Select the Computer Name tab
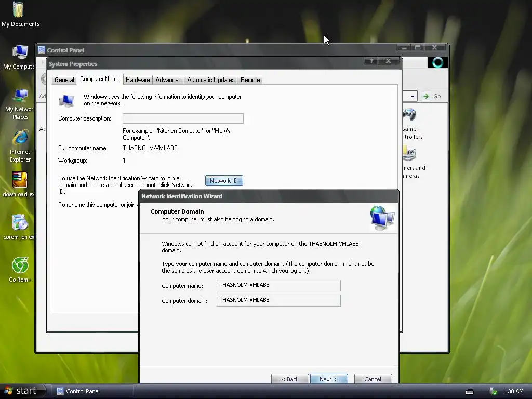The width and height of the screenshot is (532, 399). [100, 79]
